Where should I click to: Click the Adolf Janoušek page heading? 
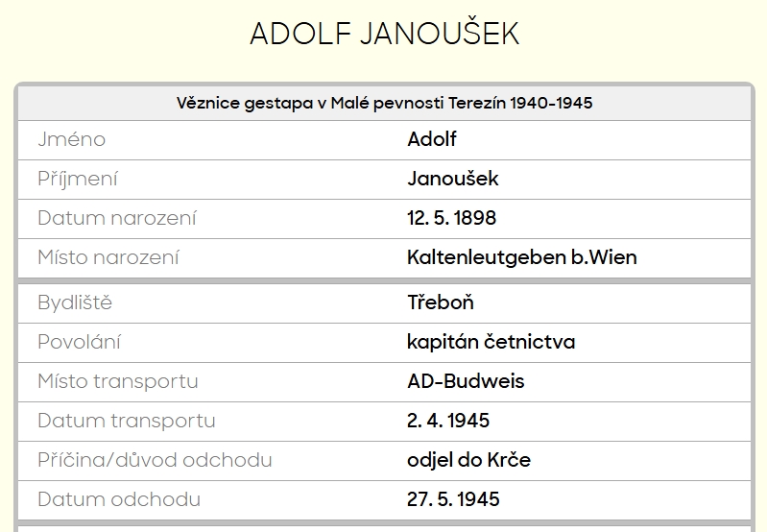coord(384,34)
